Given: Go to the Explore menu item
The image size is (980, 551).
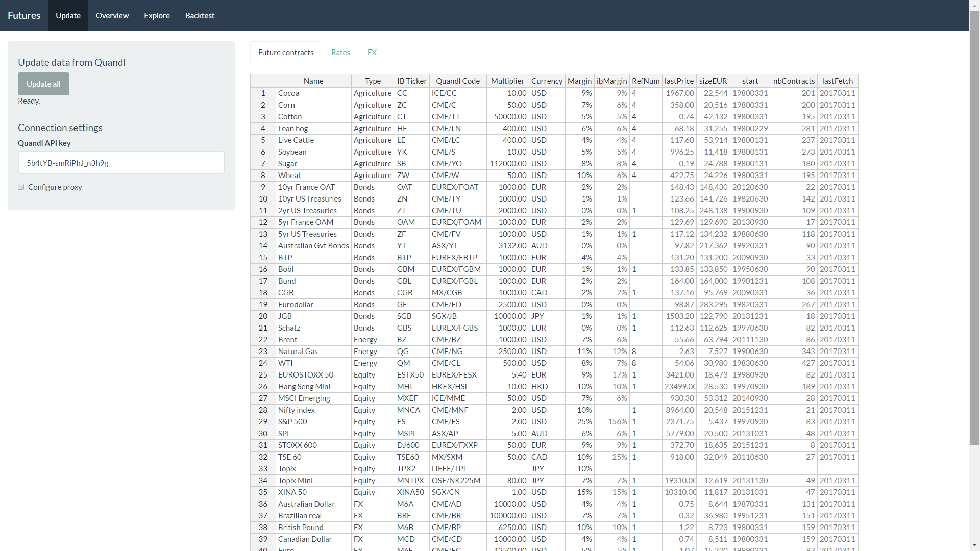Looking at the screenshot, I should (157, 15).
